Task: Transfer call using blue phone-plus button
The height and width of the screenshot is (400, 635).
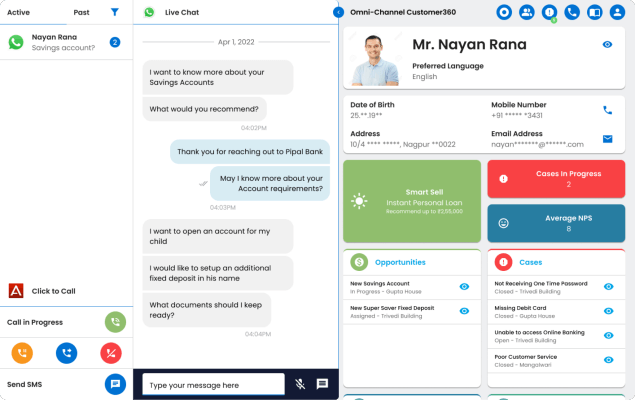Action: coord(66,353)
